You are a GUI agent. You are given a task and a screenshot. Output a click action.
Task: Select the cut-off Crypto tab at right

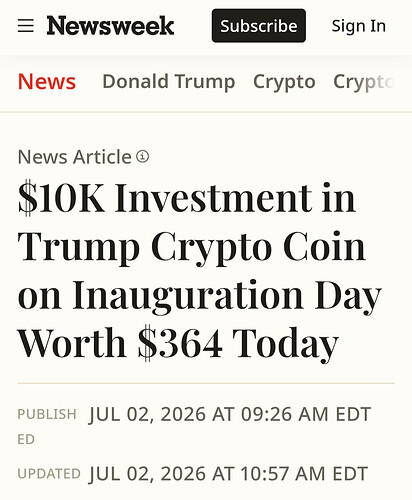point(364,82)
